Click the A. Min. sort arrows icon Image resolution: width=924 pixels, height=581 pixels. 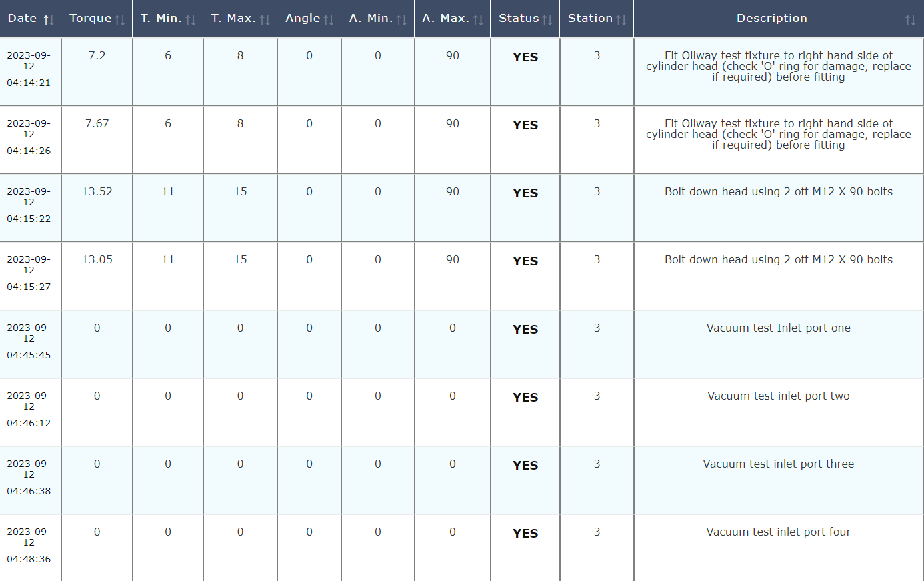pyautogui.click(x=401, y=20)
